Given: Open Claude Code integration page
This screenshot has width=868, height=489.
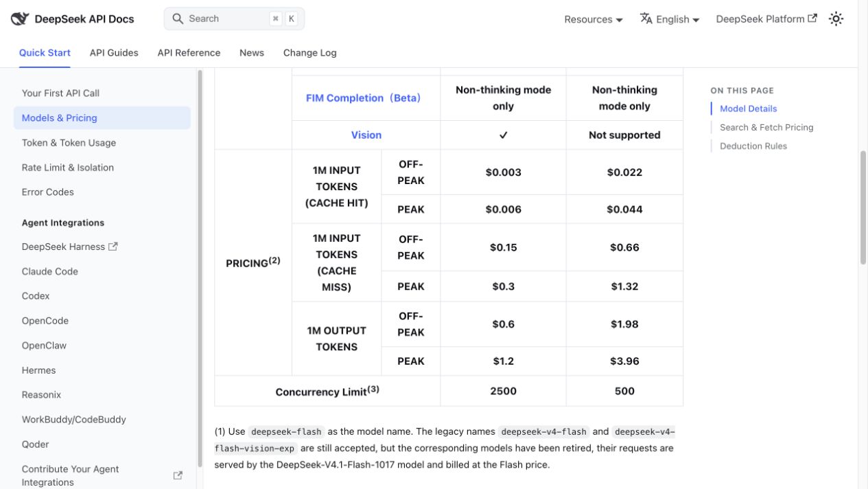Looking at the screenshot, I should point(102,271).
